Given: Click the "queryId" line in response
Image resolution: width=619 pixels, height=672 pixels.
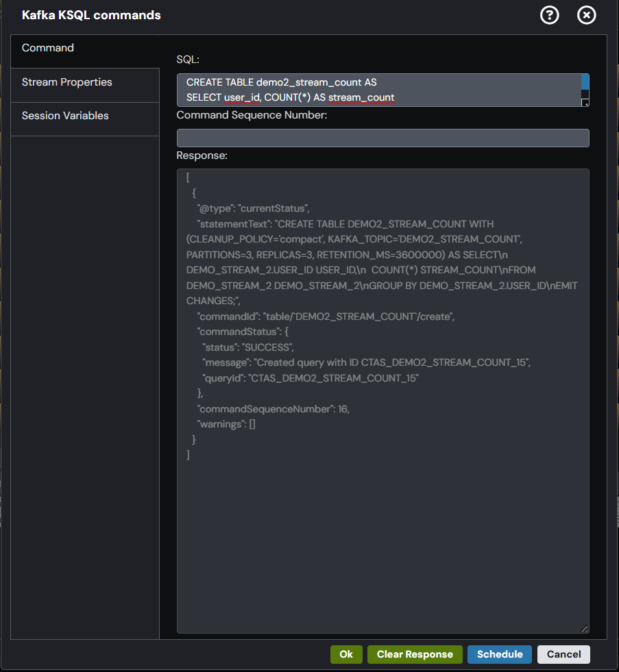Looking at the screenshot, I should [311, 378].
